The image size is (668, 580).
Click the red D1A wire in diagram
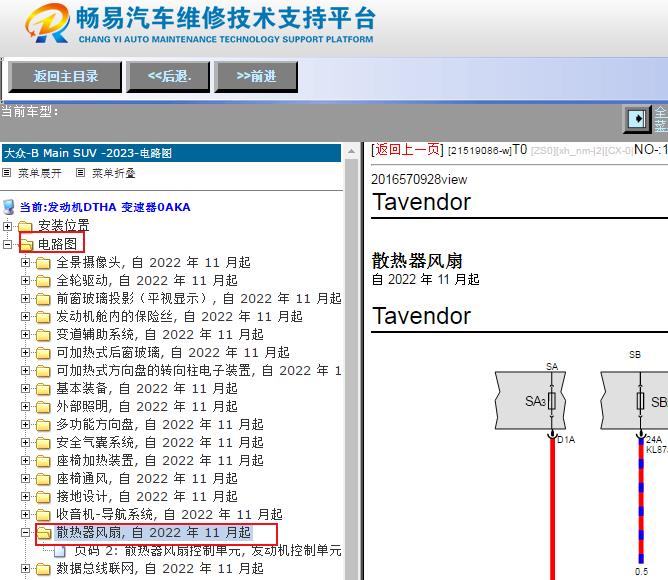(x=552, y=507)
